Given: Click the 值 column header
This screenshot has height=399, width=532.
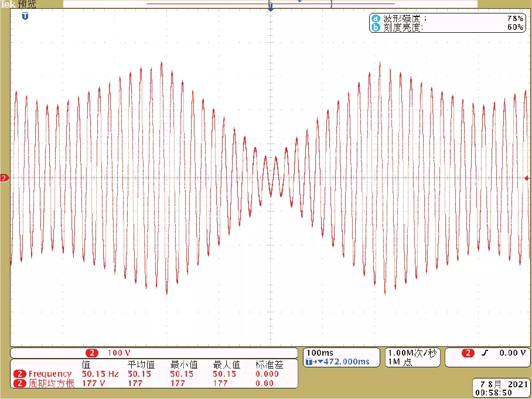Looking at the screenshot, I should [86, 365].
